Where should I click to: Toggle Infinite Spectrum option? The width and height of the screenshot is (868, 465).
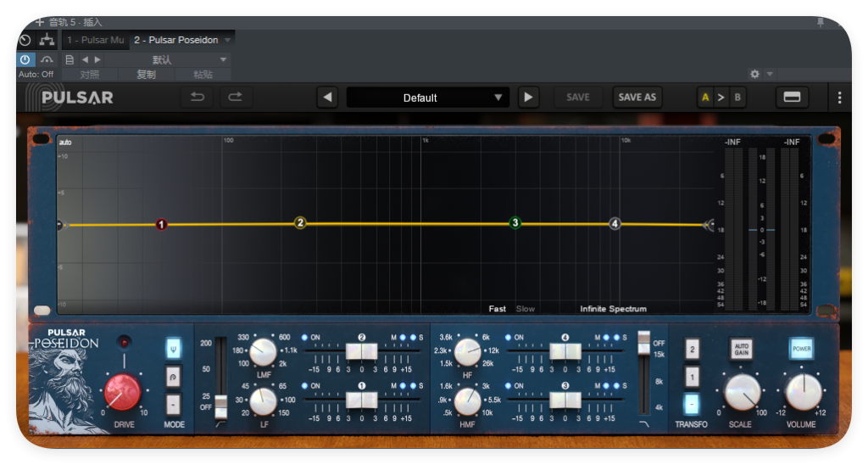coord(613,309)
